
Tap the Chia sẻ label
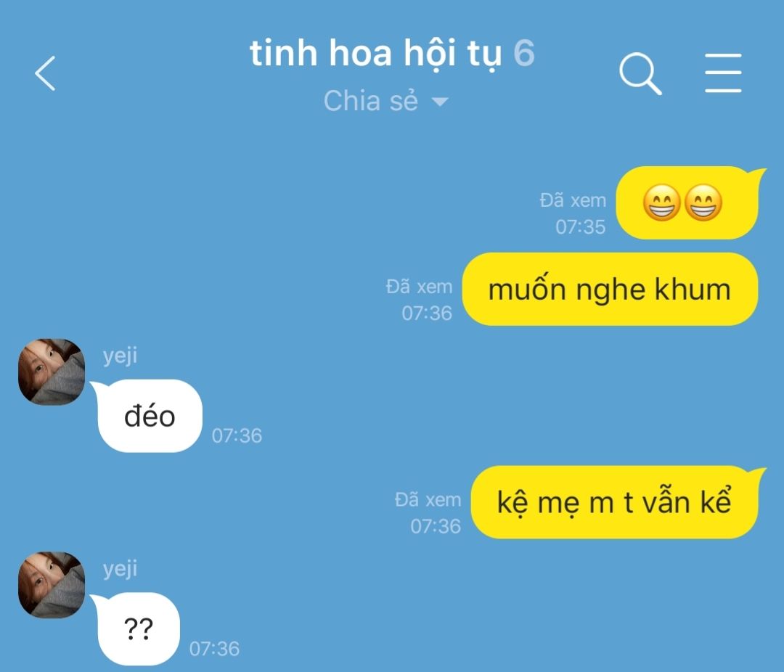[x=370, y=101]
